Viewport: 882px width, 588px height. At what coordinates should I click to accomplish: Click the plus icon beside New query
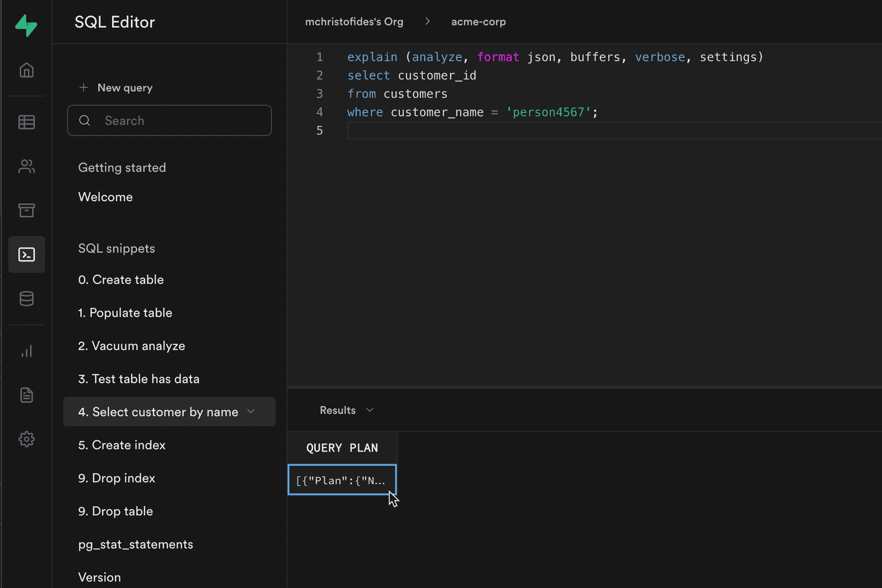click(x=84, y=87)
